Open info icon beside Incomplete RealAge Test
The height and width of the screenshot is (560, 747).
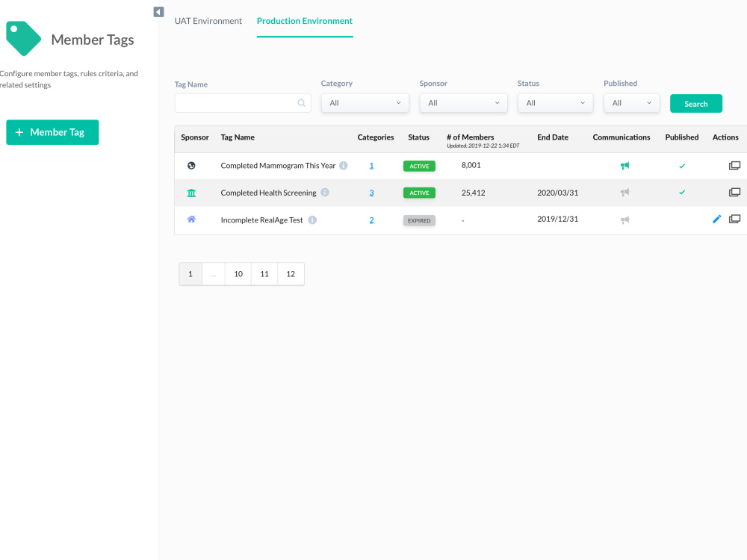tap(312, 220)
